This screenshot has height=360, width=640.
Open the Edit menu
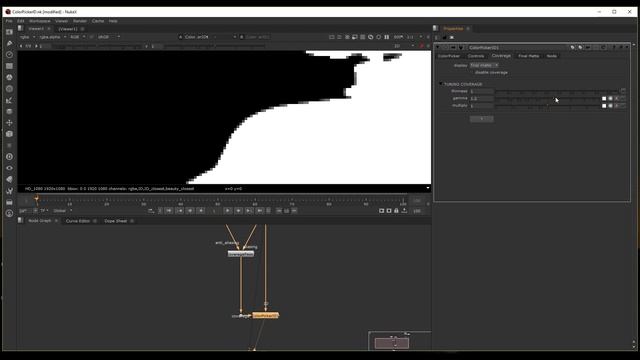(20, 21)
